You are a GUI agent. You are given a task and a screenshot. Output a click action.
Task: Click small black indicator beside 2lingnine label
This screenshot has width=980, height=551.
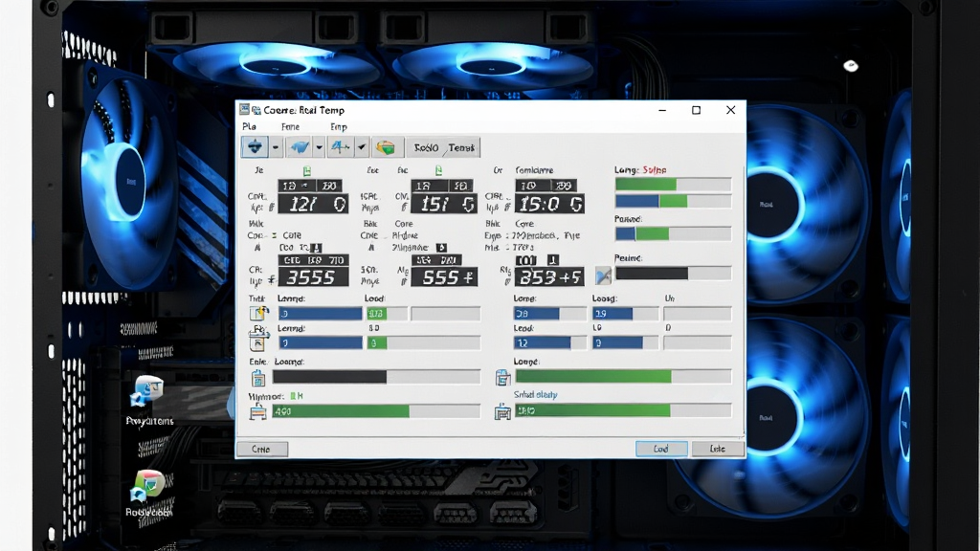pyautogui.click(x=441, y=248)
